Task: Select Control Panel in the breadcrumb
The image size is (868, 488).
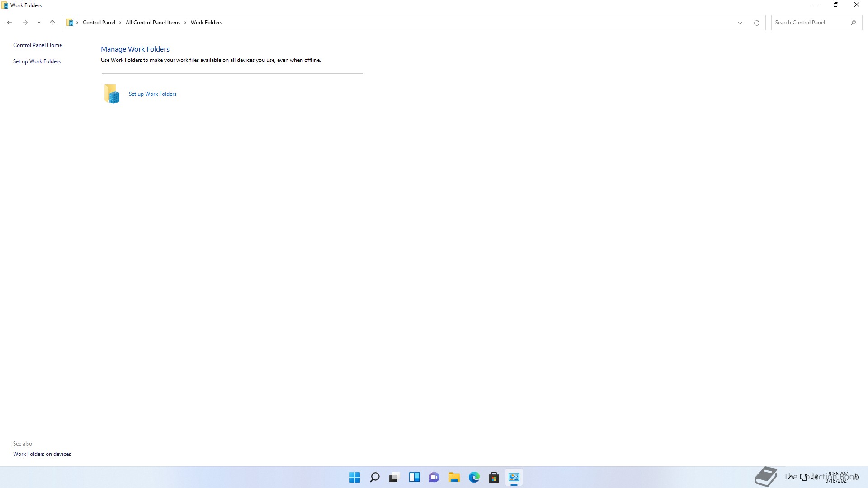Action: pyautogui.click(x=99, y=23)
